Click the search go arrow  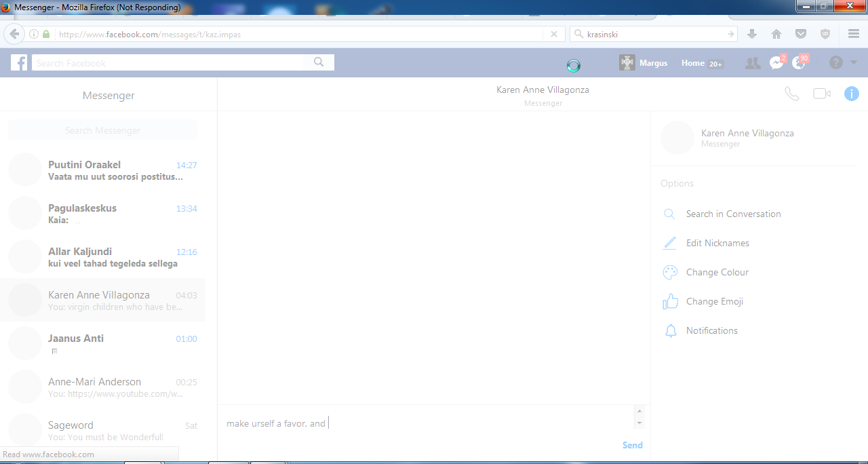click(731, 34)
